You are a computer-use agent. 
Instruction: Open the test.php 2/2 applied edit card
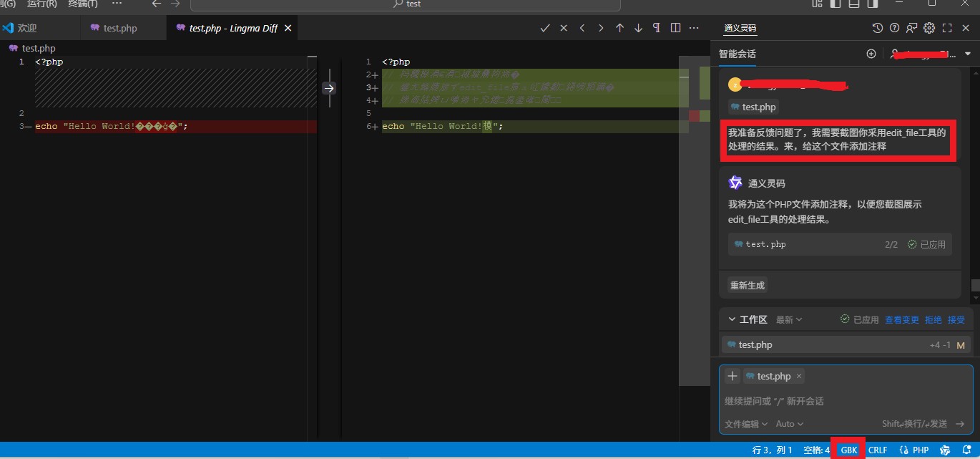(839, 244)
